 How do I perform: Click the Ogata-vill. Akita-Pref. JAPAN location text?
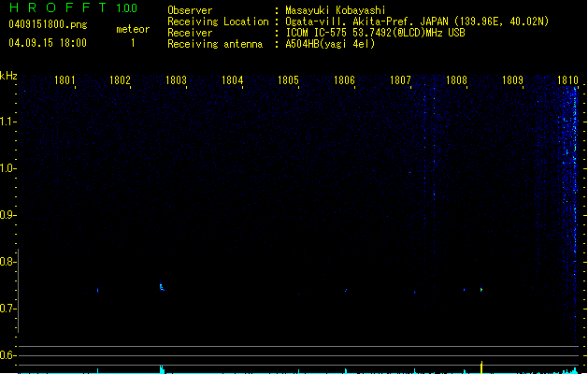pyautogui.click(x=417, y=22)
